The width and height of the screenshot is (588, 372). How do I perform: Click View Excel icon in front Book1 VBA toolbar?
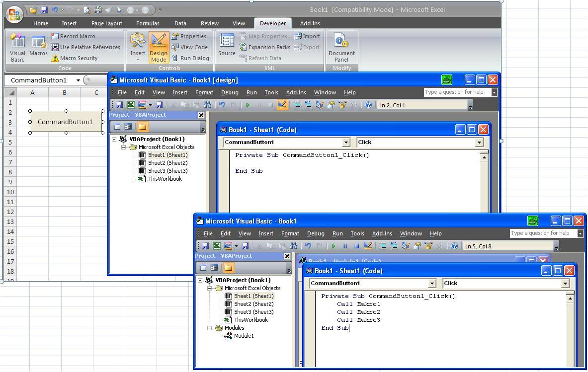(x=216, y=246)
